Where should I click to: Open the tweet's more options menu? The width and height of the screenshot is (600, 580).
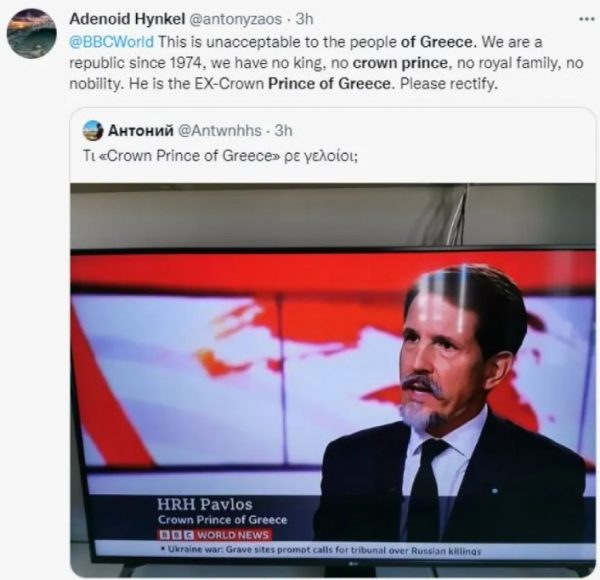(x=585, y=18)
